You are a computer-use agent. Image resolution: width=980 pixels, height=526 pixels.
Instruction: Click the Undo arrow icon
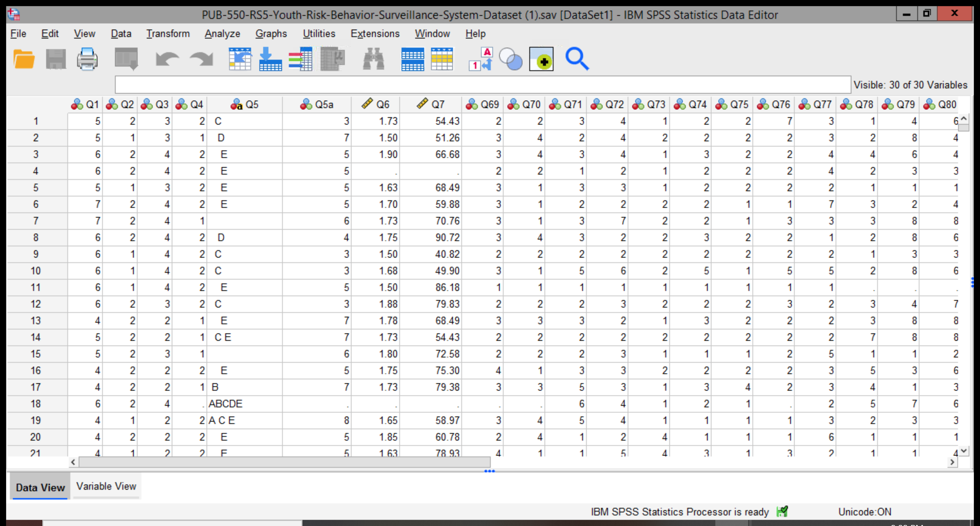(x=167, y=59)
